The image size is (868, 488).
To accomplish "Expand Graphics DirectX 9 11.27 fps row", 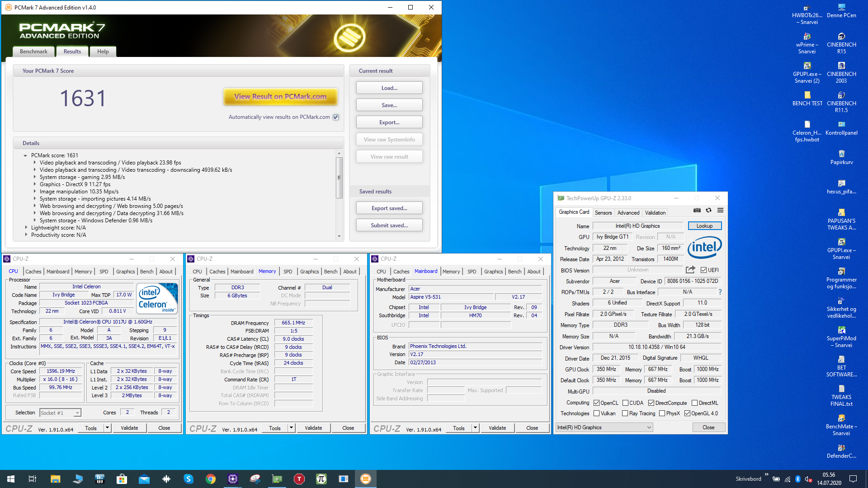I will [34, 184].
